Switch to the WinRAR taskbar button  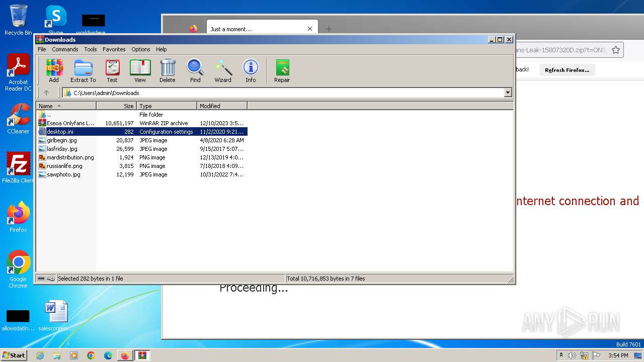142,355
